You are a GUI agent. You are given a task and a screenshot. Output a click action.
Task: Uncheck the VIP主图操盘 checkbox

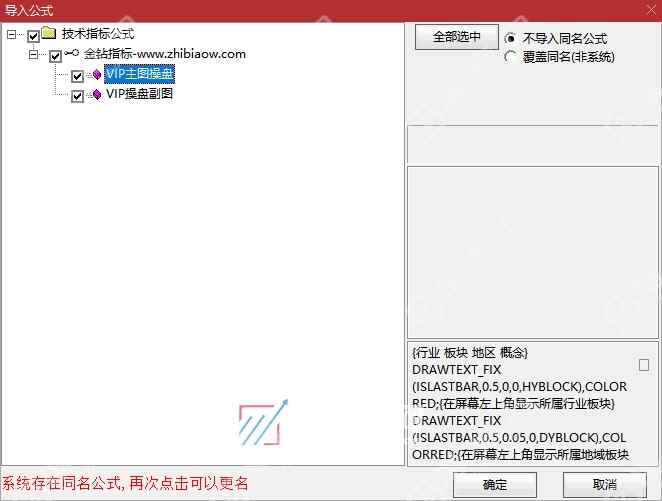tap(77, 76)
